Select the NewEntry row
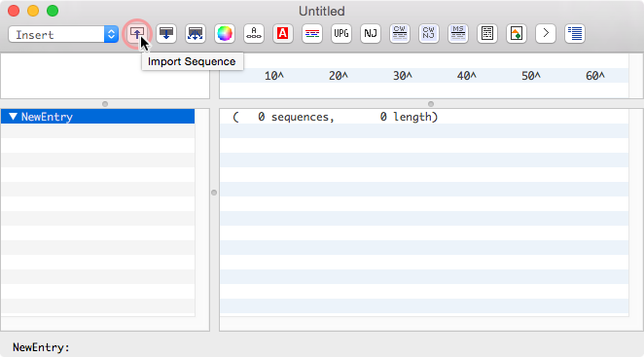Screen dimensions: 644x357 (x=97, y=117)
